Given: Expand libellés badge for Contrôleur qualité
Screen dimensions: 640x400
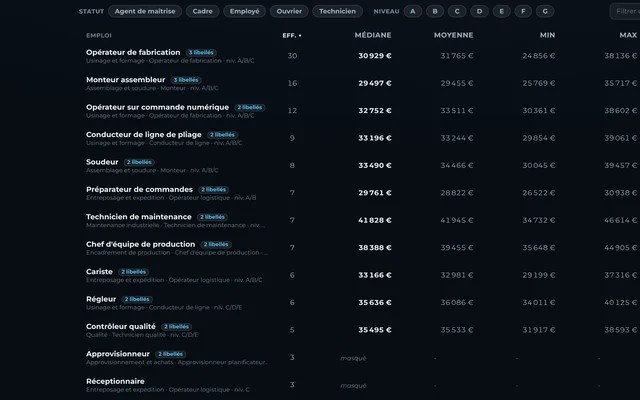Looking at the screenshot, I should pos(176,327).
